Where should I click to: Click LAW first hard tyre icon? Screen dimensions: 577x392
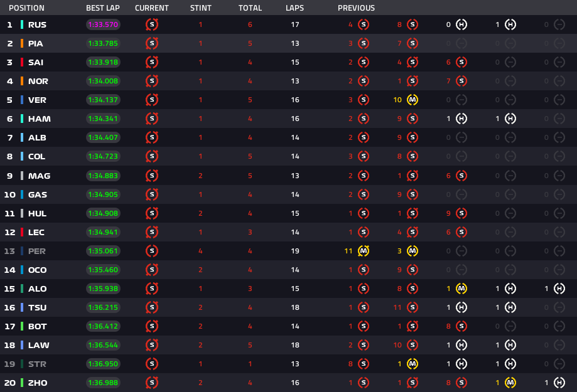tap(461, 345)
